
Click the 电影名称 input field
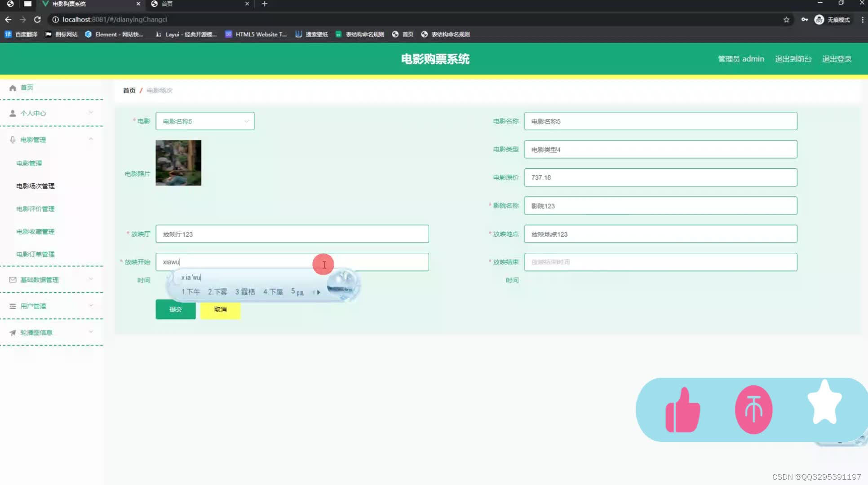(x=660, y=121)
